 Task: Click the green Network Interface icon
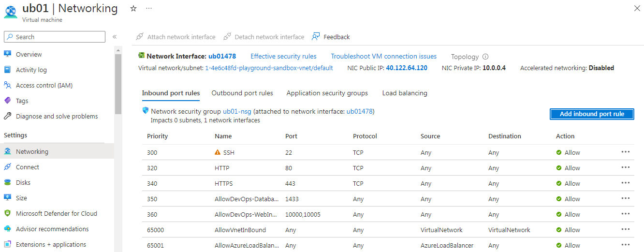coord(142,56)
